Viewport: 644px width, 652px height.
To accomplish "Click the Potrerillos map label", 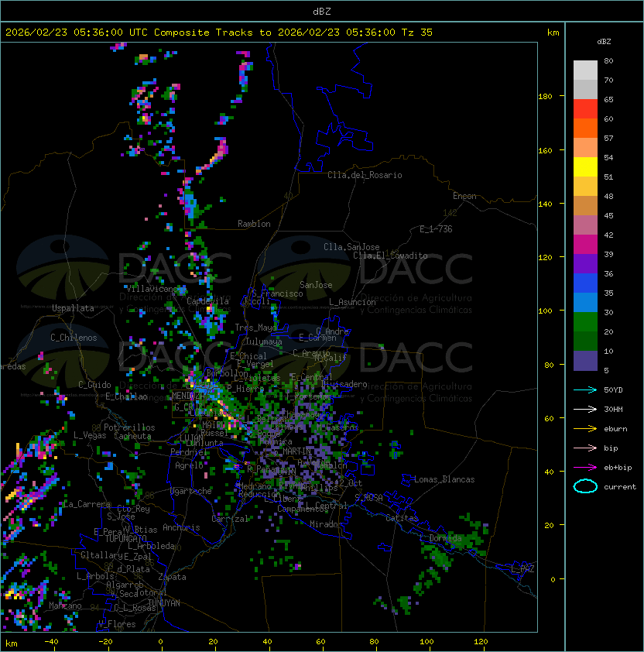I will coord(129,427).
